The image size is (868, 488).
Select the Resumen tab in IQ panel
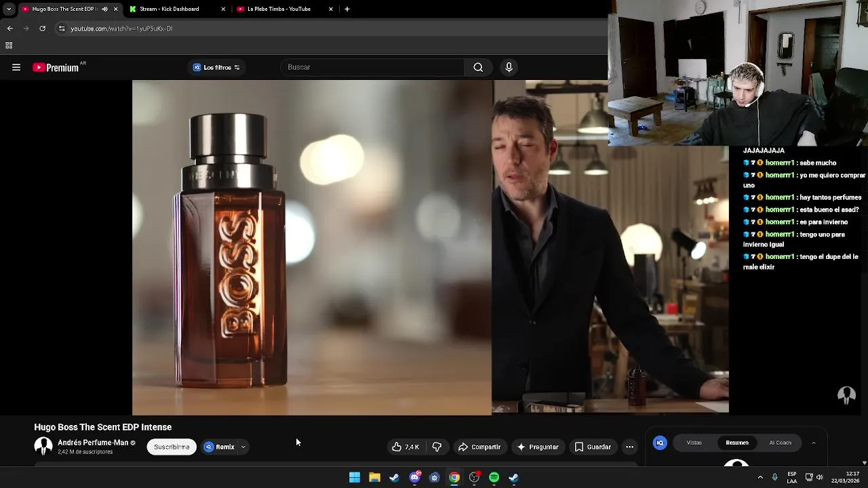point(737,443)
